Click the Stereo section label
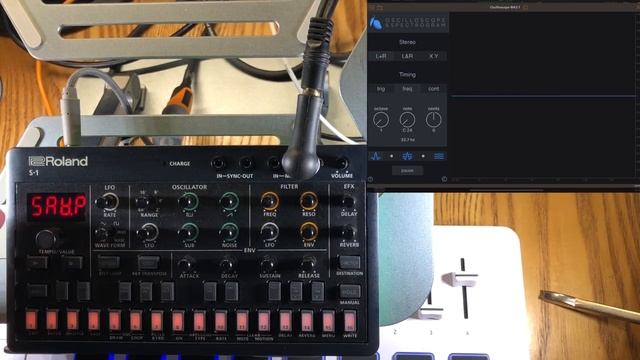The image size is (640, 360). click(407, 42)
